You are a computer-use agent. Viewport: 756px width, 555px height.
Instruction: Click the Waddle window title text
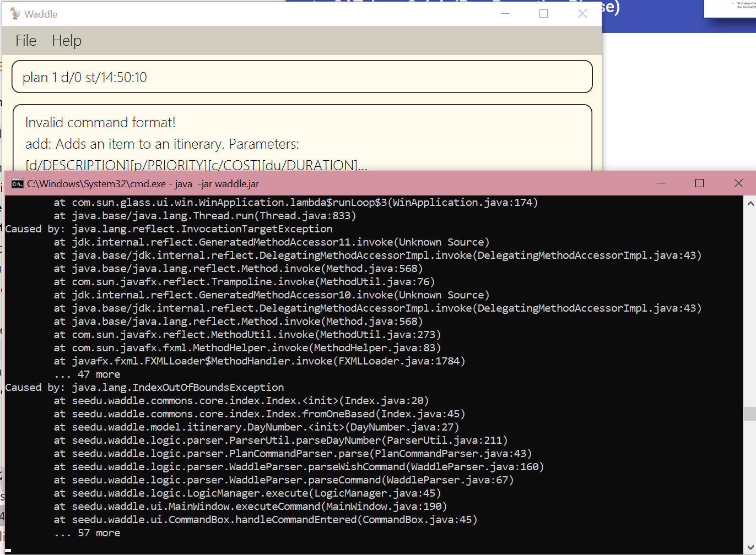(x=41, y=14)
